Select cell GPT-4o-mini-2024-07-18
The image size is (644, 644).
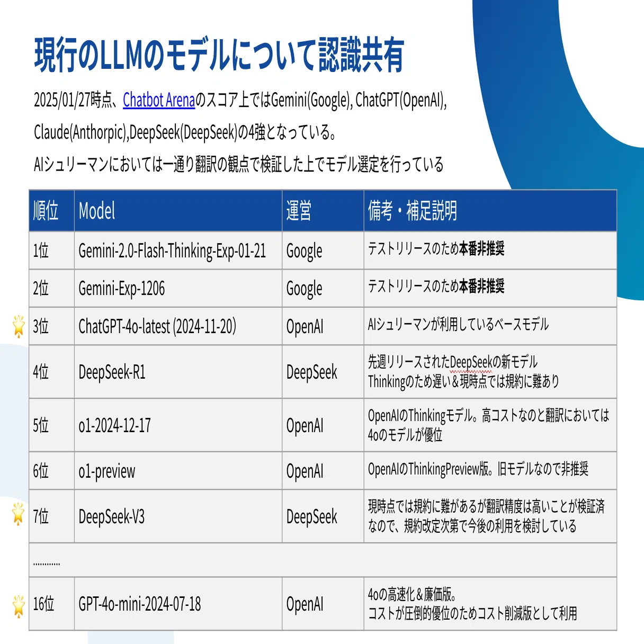(178, 604)
